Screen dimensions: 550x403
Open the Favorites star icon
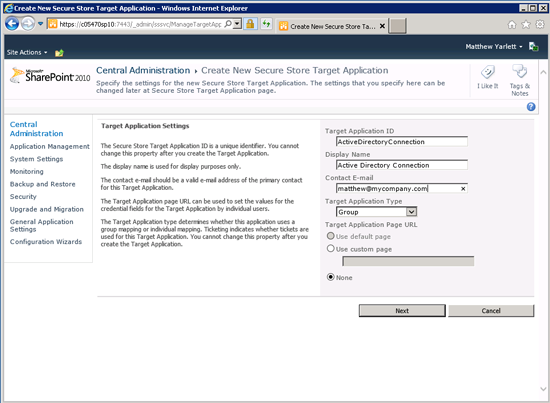pos(526,25)
